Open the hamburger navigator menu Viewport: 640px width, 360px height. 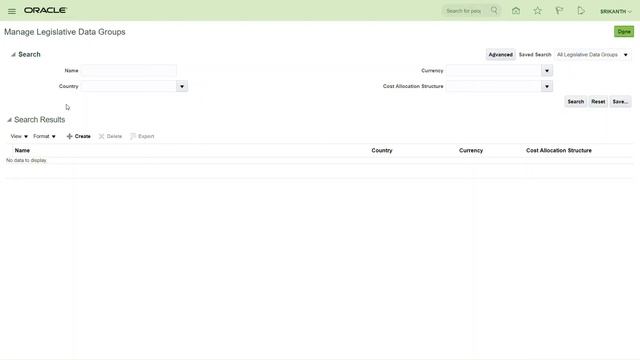(x=12, y=11)
